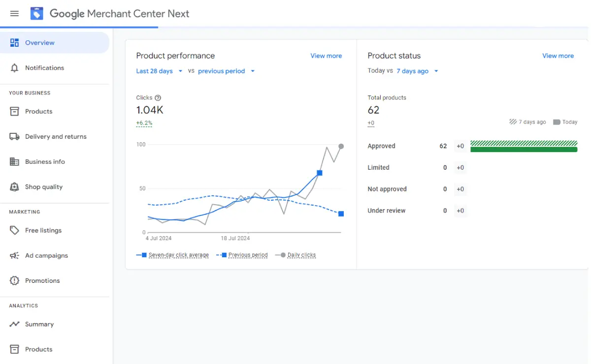This screenshot has width=591, height=364.
Task: Open the Last 28 days dropdown
Action: (159, 71)
